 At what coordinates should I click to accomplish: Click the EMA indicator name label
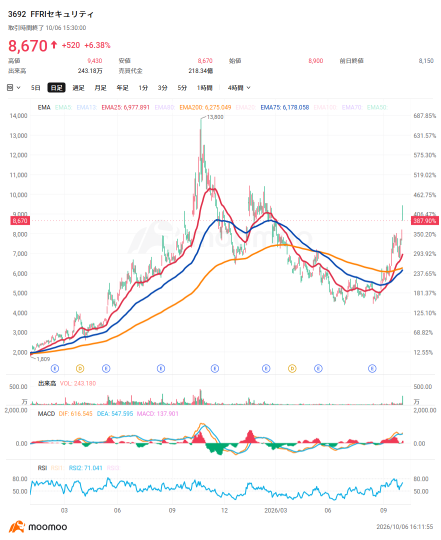pos(44,107)
